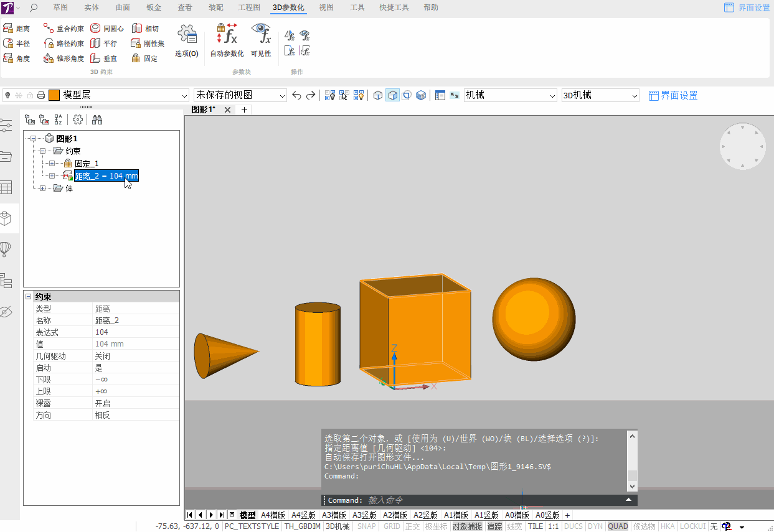Collapse the 约束 properties section header
Screen dimensions: 774x532
(29, 297)
